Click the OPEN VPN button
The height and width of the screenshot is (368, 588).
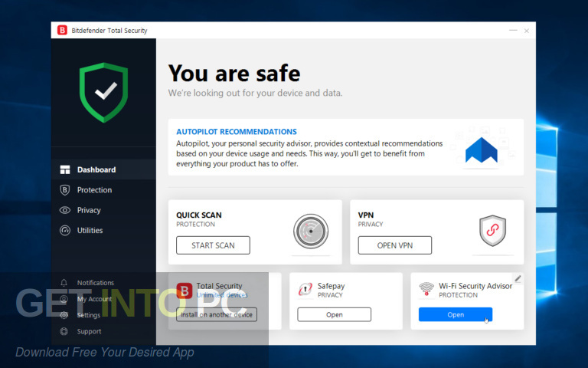click(395, 245)
